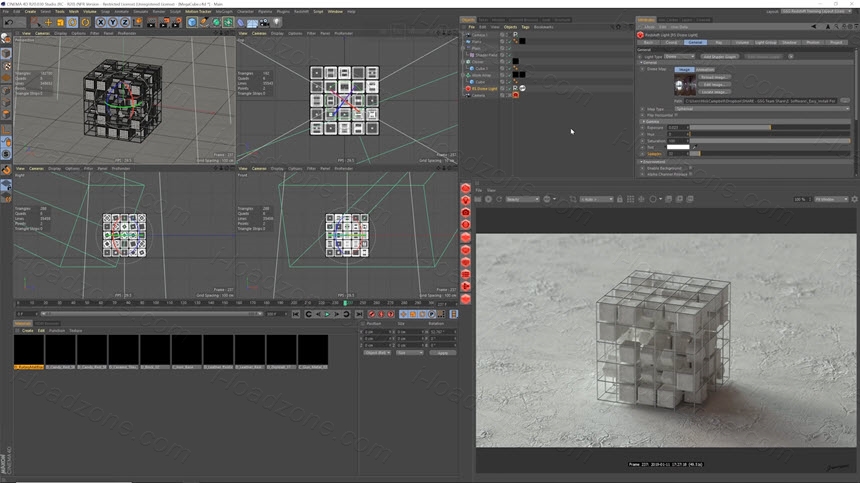Click the coordinate system icon
The height and width of the screenshot is (483, 860).
point(137,22)
